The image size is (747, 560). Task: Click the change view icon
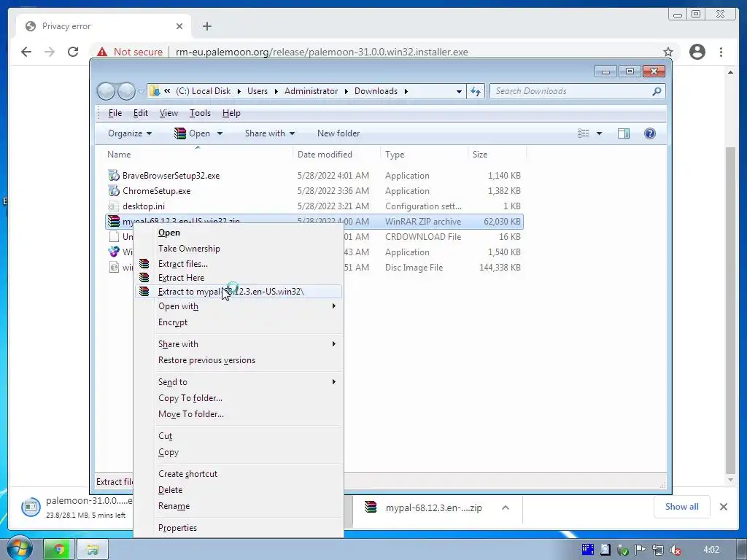click(x=584, y=133)
